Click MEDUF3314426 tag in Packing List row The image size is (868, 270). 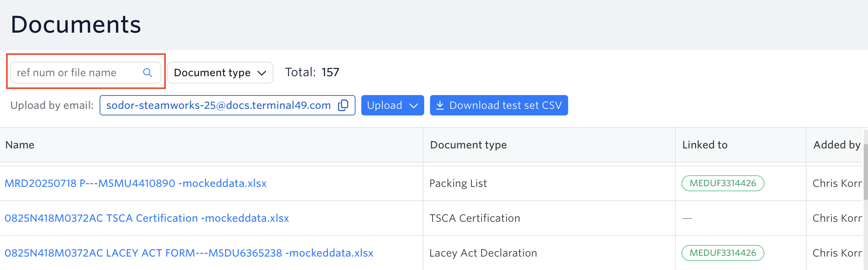pos(723,183)
